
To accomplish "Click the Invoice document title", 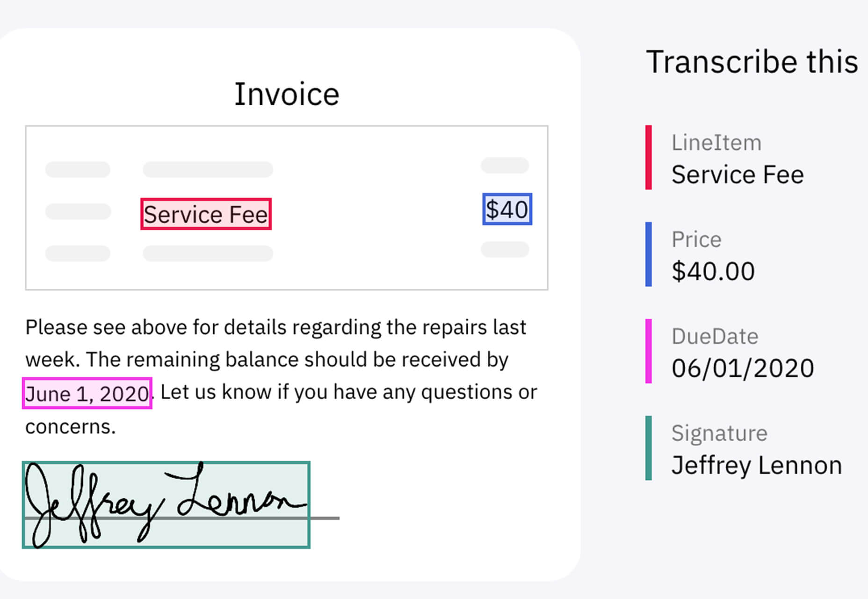I will [287, 94].
